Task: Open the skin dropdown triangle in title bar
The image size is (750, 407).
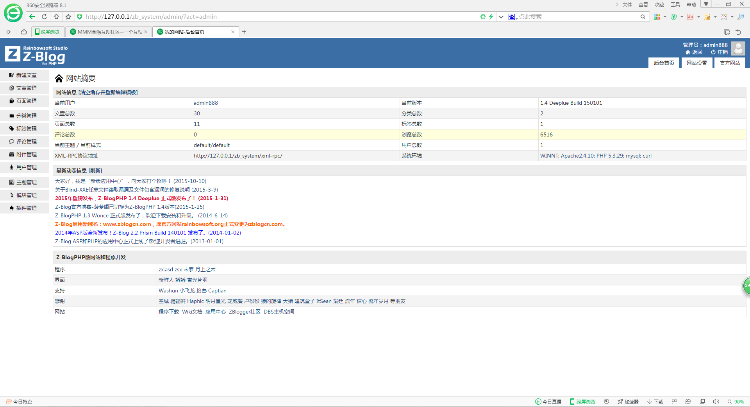Action: [x=706, y=4]
